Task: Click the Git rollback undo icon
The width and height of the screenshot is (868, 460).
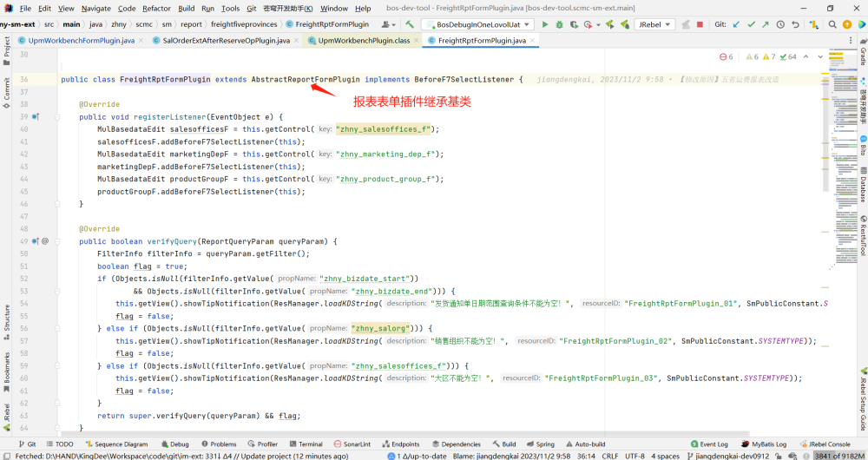Action: (795, 24)
